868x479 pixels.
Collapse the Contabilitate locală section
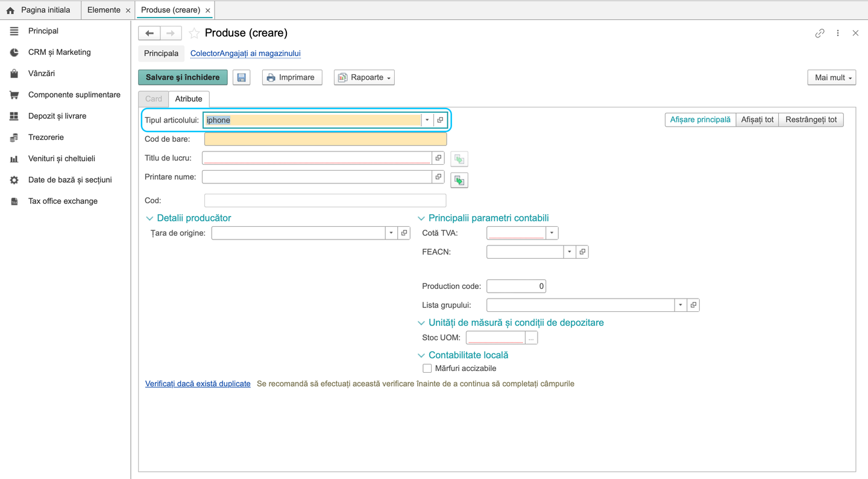click(x=421, y=356)
